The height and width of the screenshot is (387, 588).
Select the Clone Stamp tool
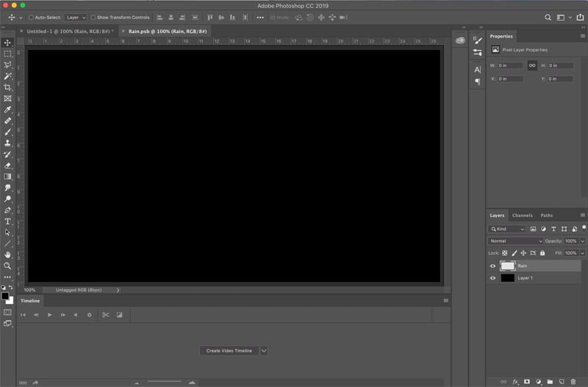click(x=7, y=143)
